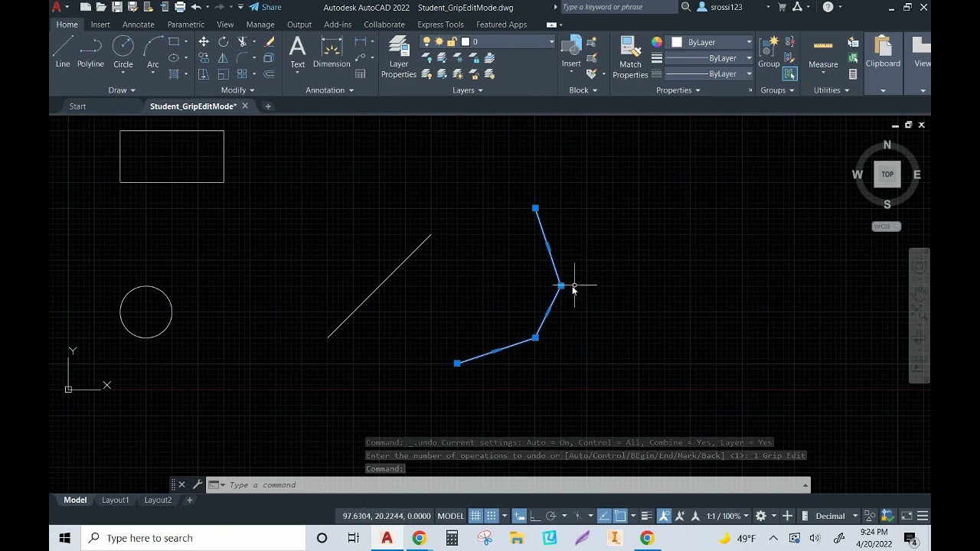This screenshot has height=551, width=980.
Task: Open Decimal units dropdown
Action: [x=836, y=516]
